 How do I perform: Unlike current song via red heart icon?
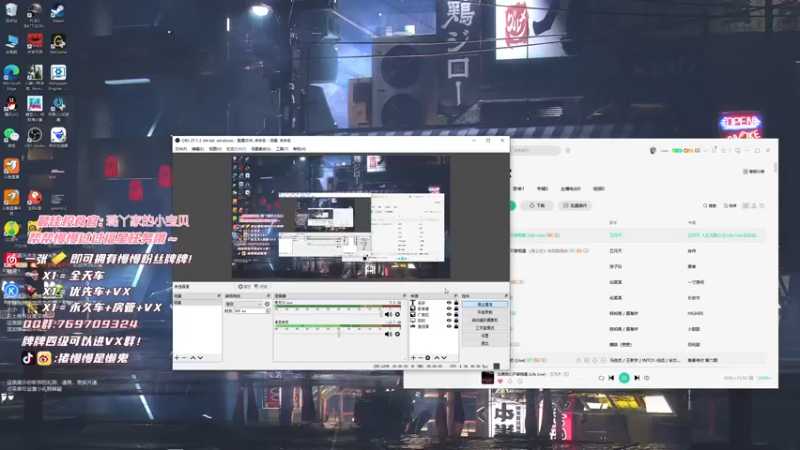[x=500, y=382]
